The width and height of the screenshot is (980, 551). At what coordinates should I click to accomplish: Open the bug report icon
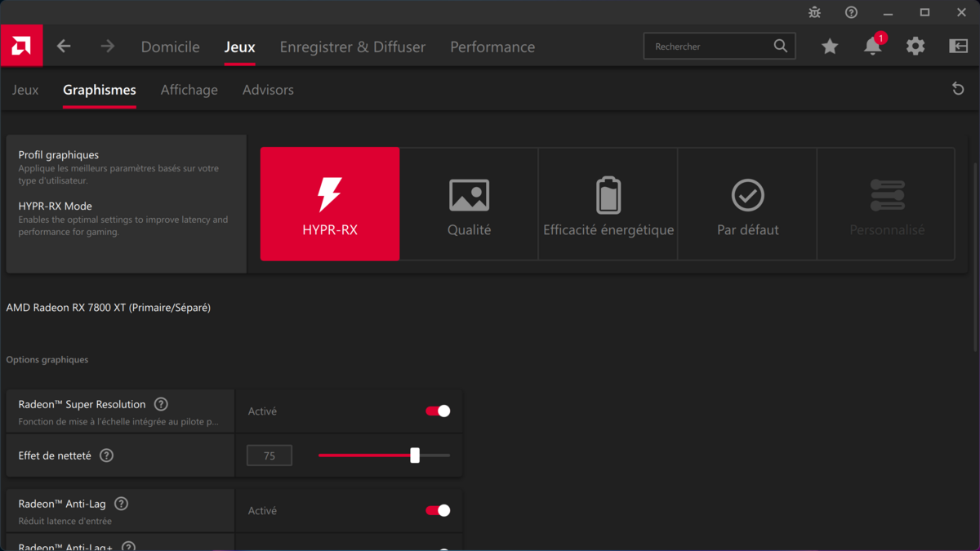(814, 12)
